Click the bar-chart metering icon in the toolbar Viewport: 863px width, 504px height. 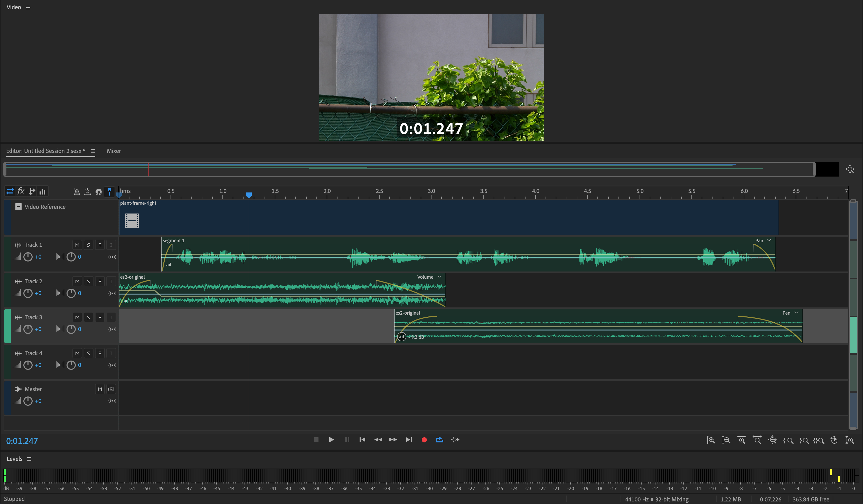42,191
